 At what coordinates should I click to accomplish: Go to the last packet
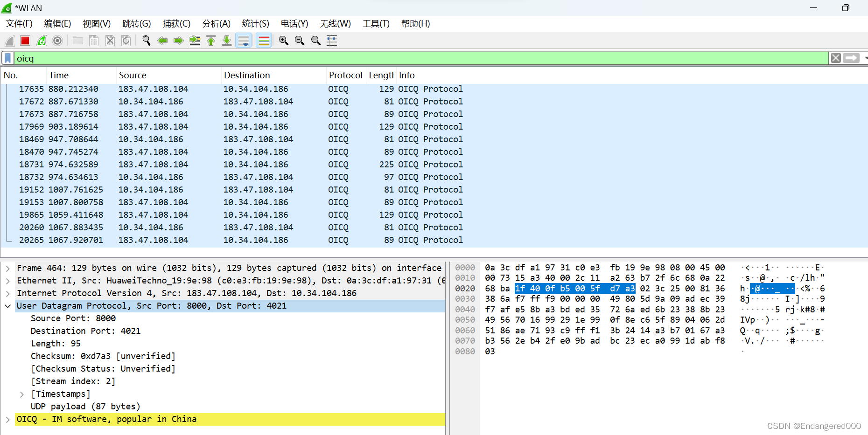226,41
